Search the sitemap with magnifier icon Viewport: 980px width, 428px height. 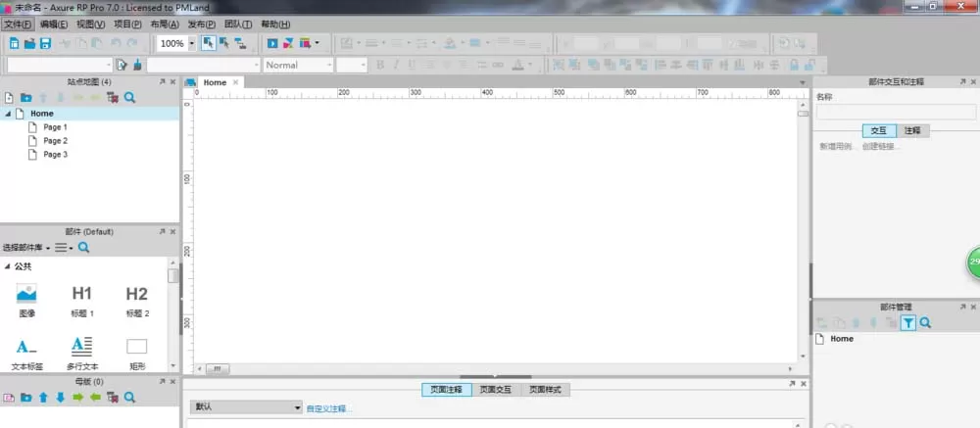[x=129, y=98]
